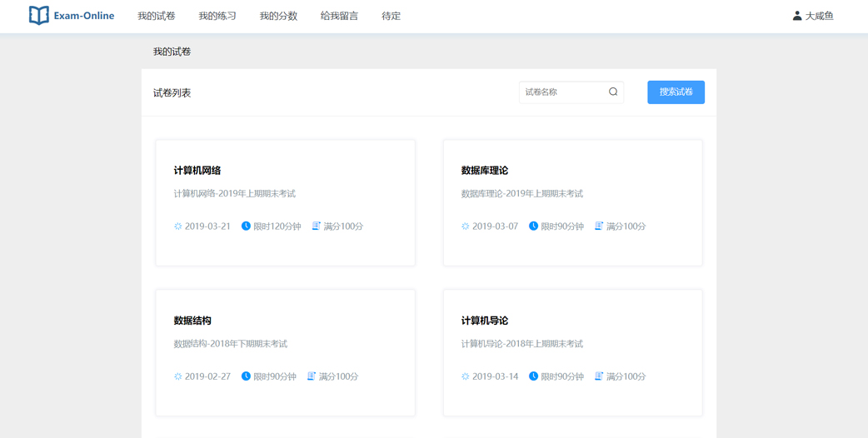Click the clock icon on 计算机网络 card

tap(246, 226)
